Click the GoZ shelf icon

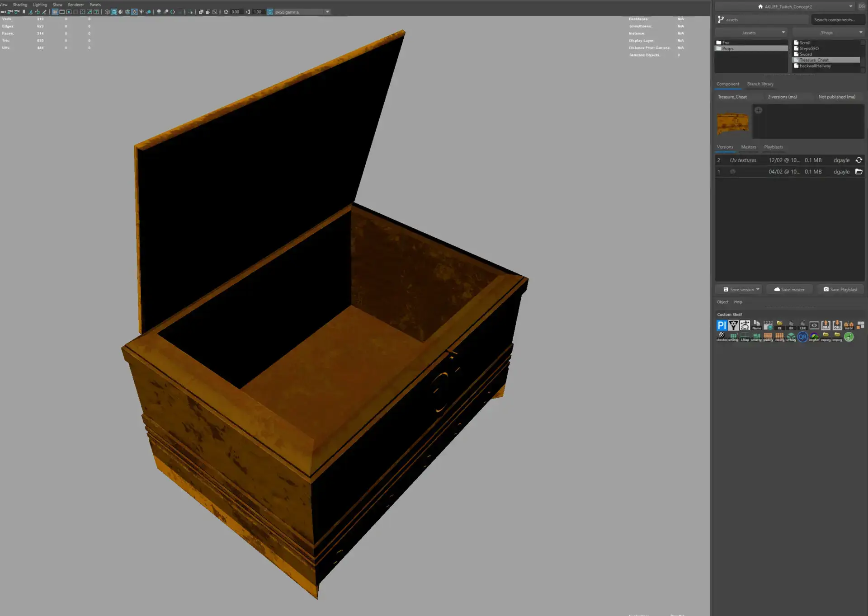pos(745,325)
